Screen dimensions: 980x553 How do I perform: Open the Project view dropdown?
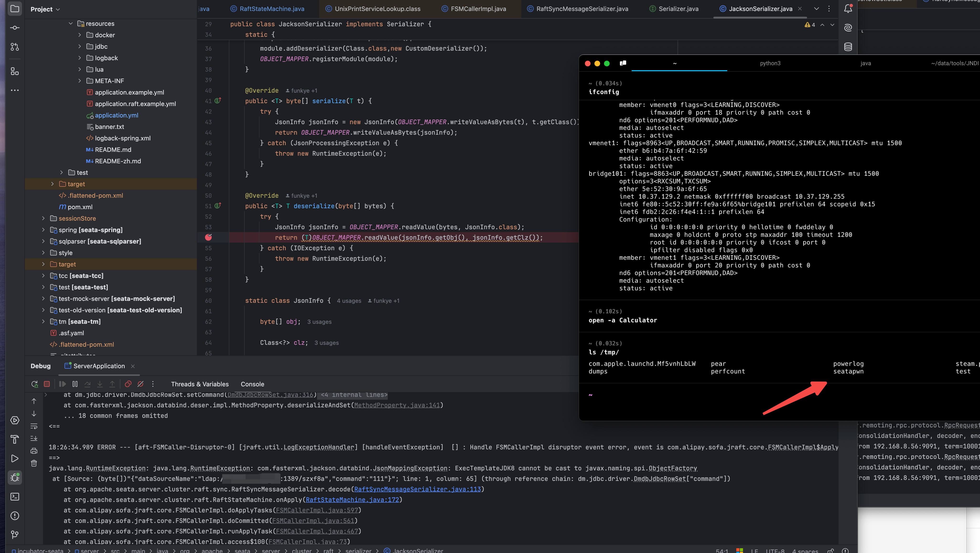(x=45, y=9)
